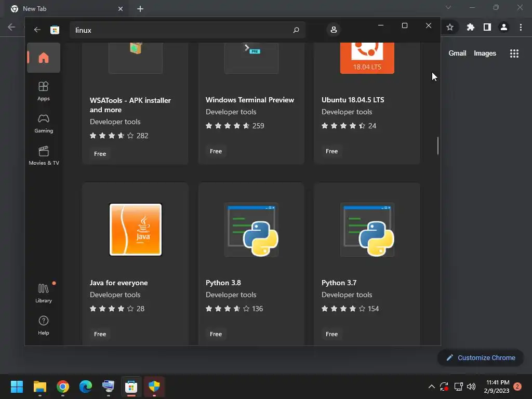Click 'Developer tools' under Ubuntu 18.04.5 LTS
The width and height of the screenshot is (532, 399).
click(x=347, y=112)
